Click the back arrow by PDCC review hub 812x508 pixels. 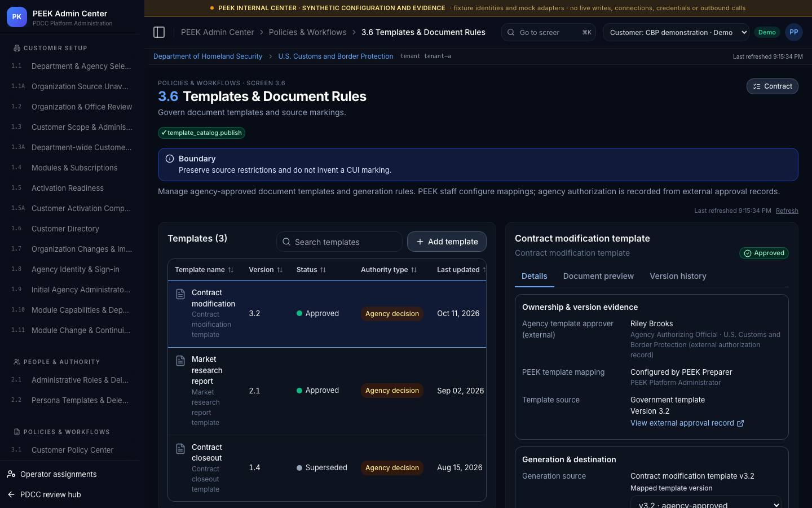point(11,494)
